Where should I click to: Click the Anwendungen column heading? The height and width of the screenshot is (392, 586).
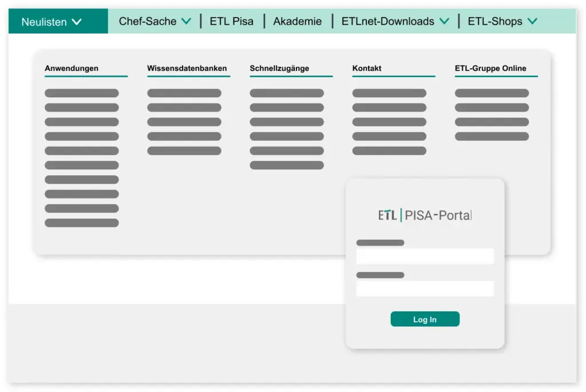(72, 68)
